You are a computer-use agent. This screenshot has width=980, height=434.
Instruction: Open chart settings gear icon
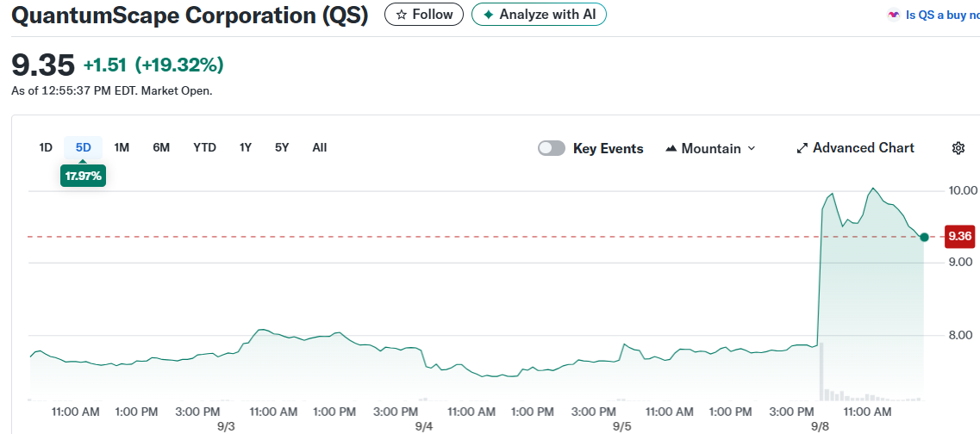click(x=958, y=148)
